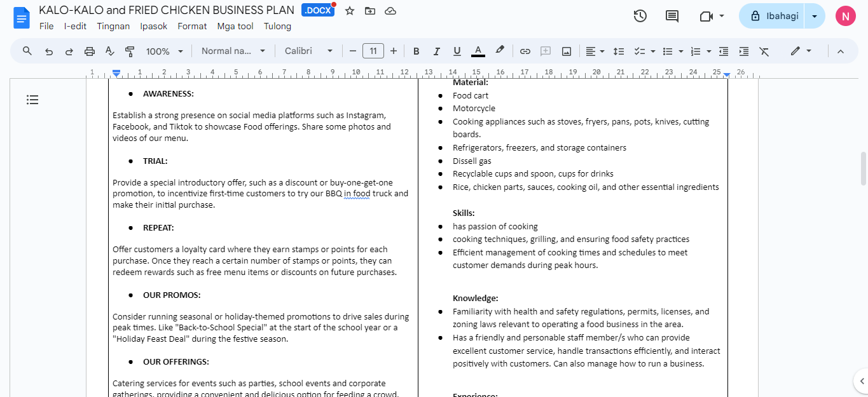Click the font size field showing 11
This screenshot has height=397, width=868.
point(373,51)
